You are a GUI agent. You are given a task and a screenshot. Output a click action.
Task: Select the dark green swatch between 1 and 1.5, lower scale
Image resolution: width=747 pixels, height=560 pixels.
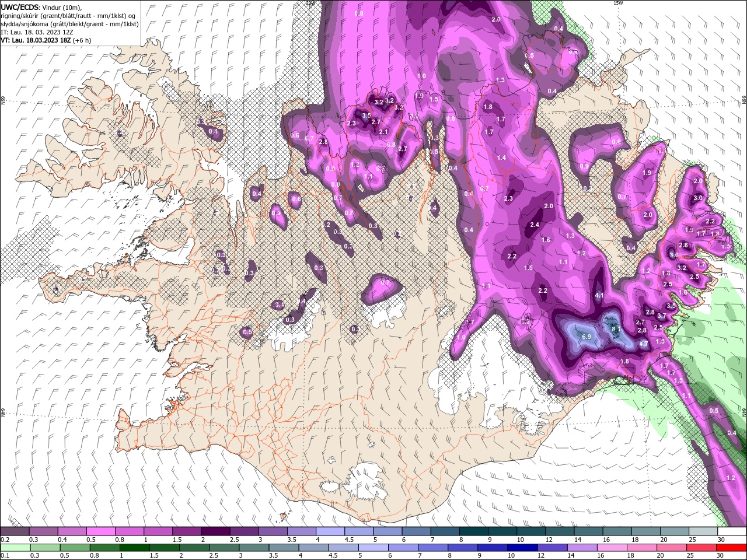(135, 548)
